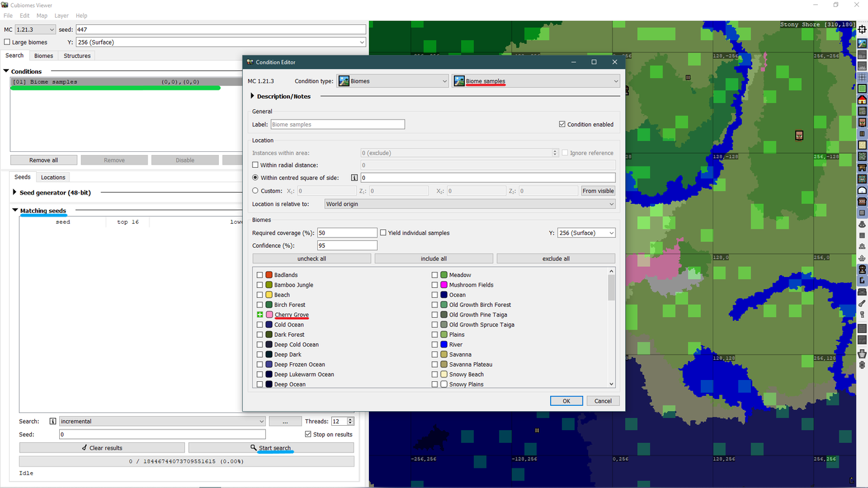
Task: Toggle the green slime chunk icon
Action: coord(862,88)
